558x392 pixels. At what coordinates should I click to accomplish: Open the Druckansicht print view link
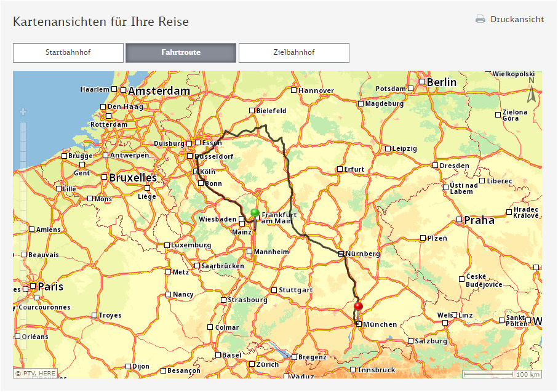point(517,19)
